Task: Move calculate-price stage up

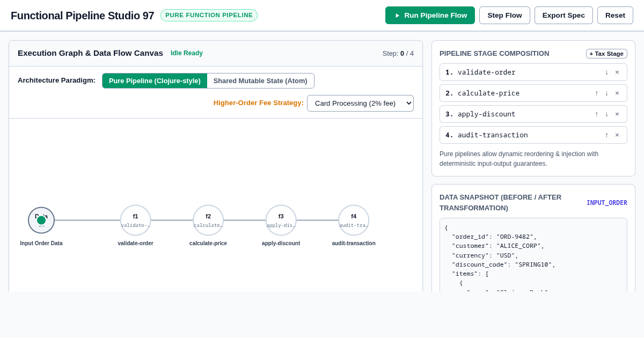Action: pyautogui.click(x=597, y=93)
